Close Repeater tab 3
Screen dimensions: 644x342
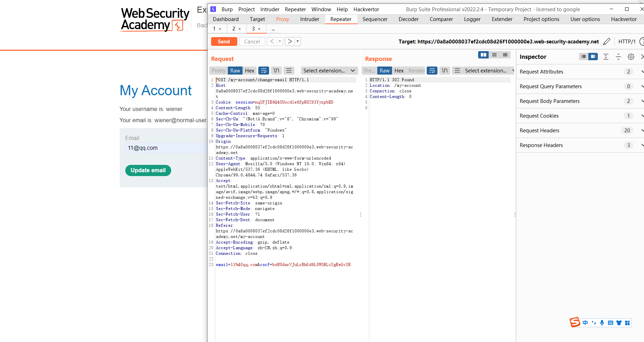point(259,29)
